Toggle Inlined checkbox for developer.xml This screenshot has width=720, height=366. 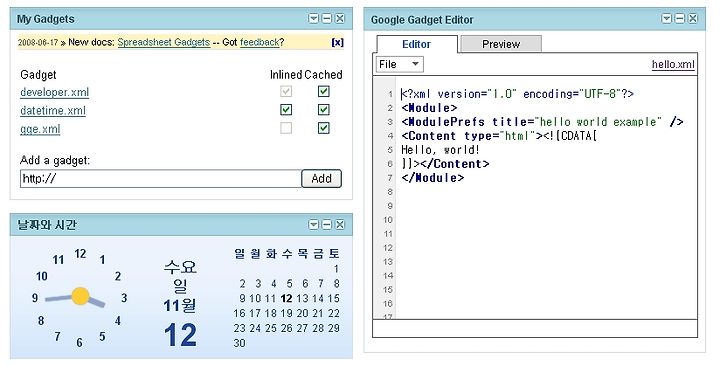[286, 91]
